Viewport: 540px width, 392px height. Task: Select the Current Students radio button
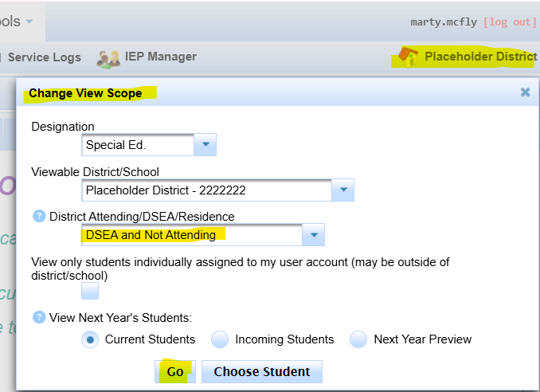click(91, 339)
